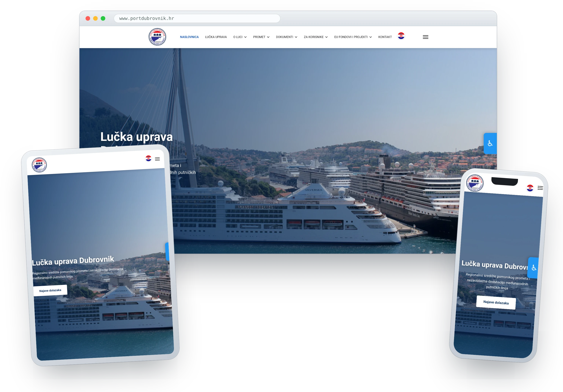Click the port authority logo in desktop browser
The image size is (563, 392).
pyautogui.click(x=157, y=37)
